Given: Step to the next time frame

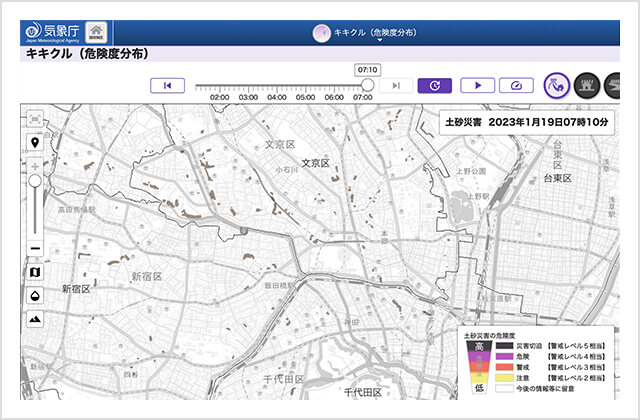Looking at the screenshot, I should pos(396,86).
